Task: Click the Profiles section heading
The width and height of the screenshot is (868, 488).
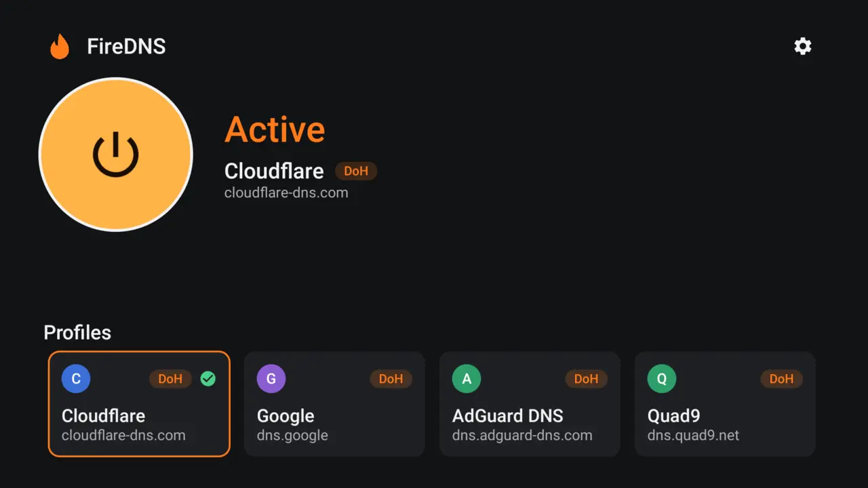Action: (77, 332)
